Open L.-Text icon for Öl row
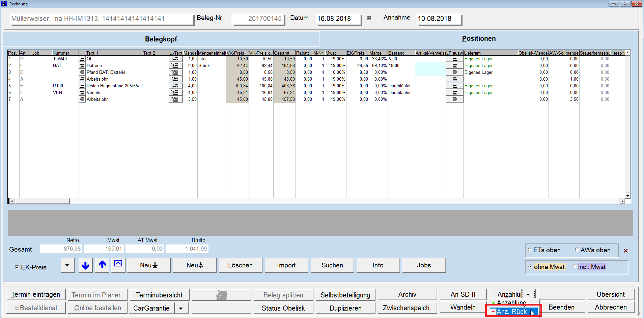This screenshot has width=644, height=318. click(x=175, y=59)
